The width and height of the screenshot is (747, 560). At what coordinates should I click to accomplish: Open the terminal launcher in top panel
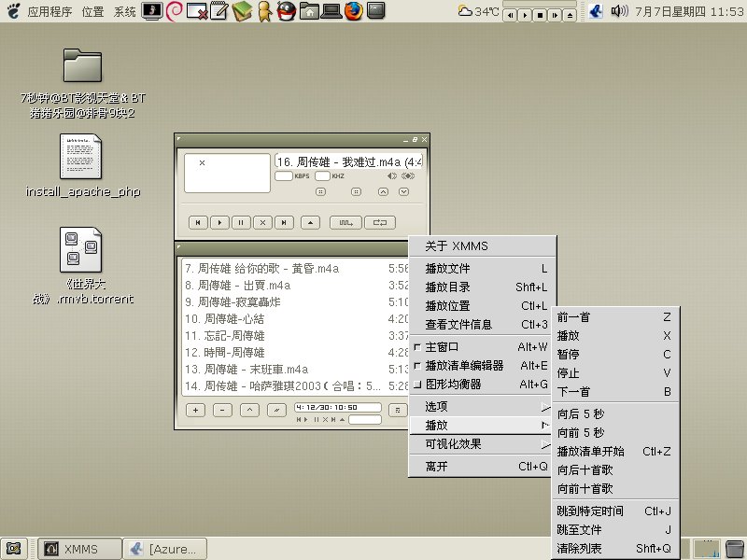pos(376,10)
